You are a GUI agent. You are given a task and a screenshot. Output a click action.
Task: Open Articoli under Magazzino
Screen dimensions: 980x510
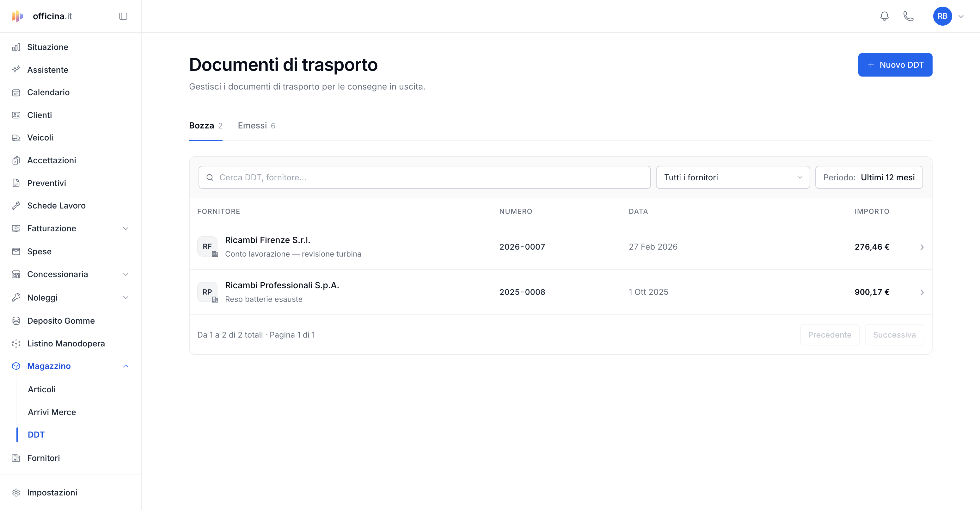click(41, 389)
